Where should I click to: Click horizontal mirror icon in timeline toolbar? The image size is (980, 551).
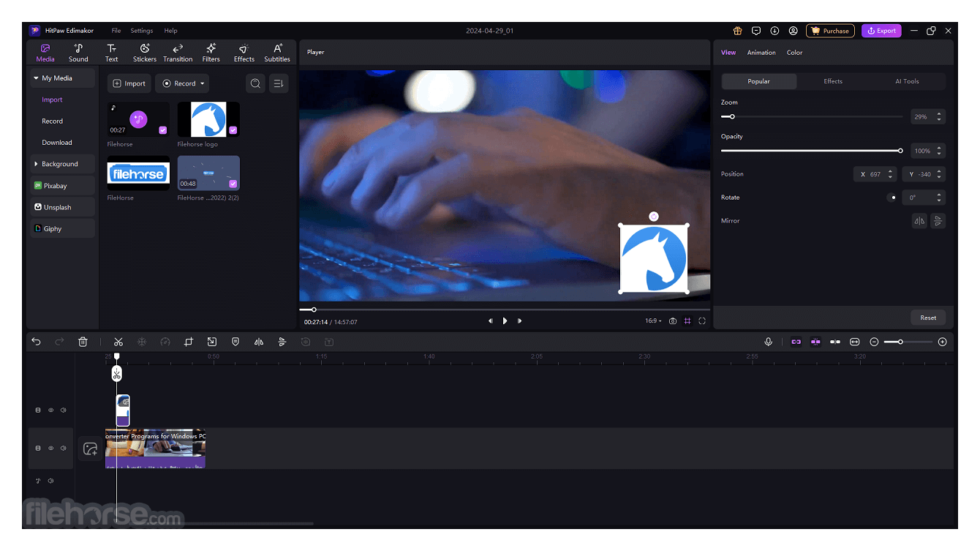pyautogui.click(x=258, y=342)
